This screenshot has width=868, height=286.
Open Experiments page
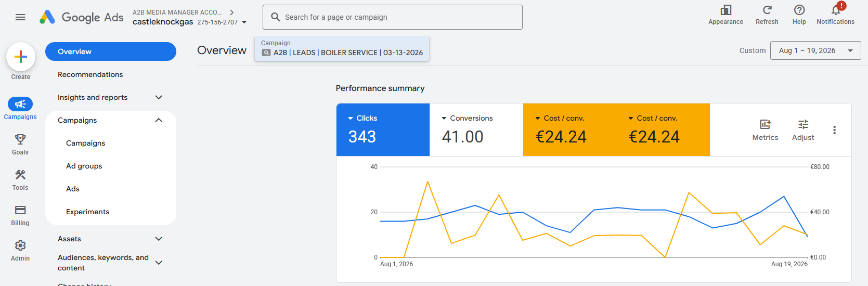88,212
